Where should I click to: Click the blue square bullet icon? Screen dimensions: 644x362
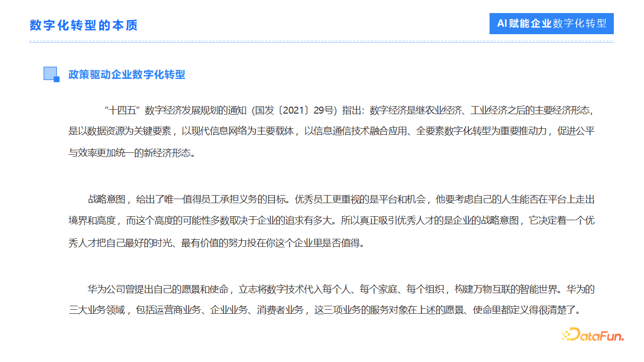click(51, 74)
